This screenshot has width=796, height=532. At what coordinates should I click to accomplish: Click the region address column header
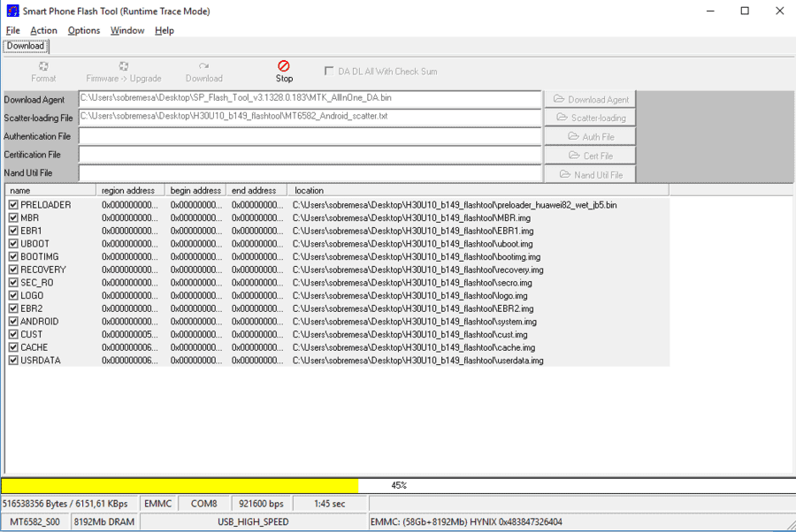(130, 191)
